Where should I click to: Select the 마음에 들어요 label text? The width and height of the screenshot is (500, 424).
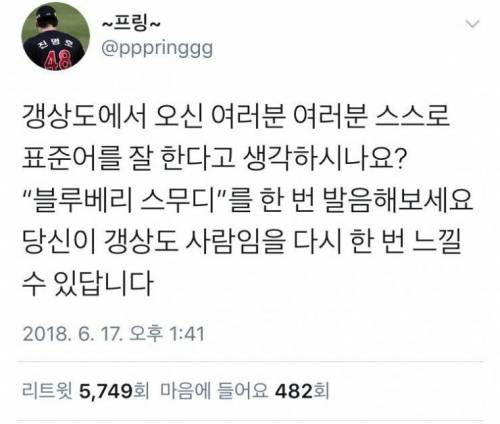[214, 391]
